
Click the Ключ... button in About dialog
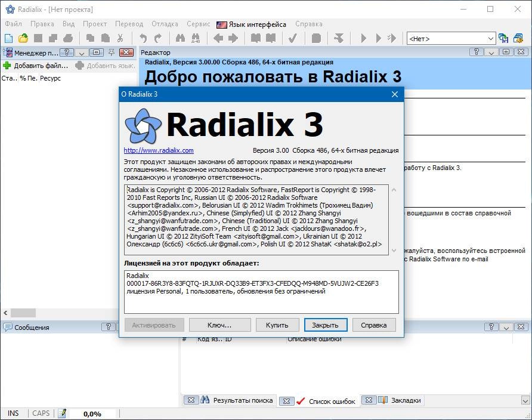coord(219,325)
